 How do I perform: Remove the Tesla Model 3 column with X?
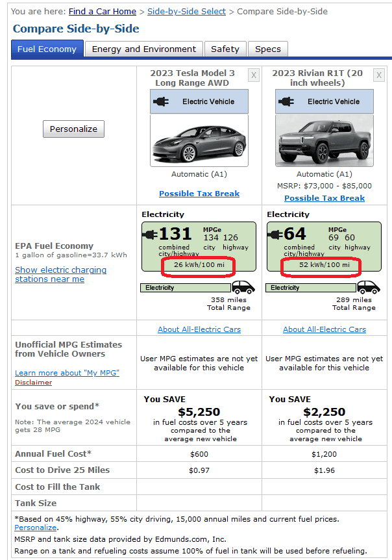pyautogui.click(x=254, y=75)
